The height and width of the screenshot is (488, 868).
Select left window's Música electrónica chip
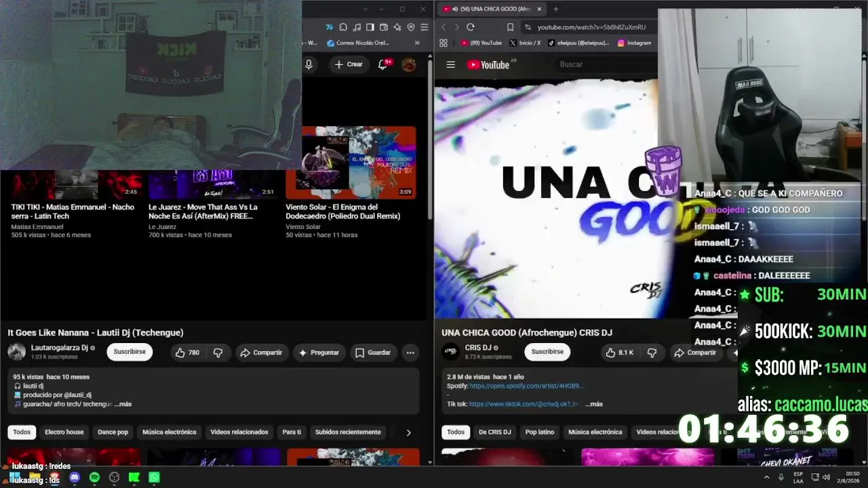[169, 432]
